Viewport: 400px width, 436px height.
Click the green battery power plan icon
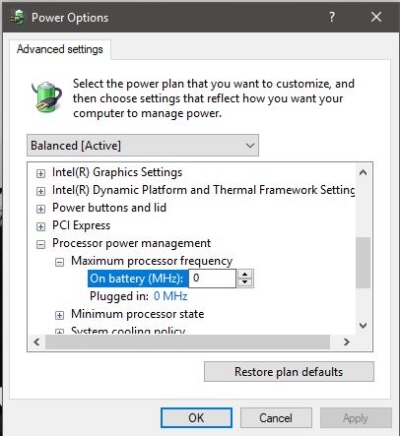(47, 97)
